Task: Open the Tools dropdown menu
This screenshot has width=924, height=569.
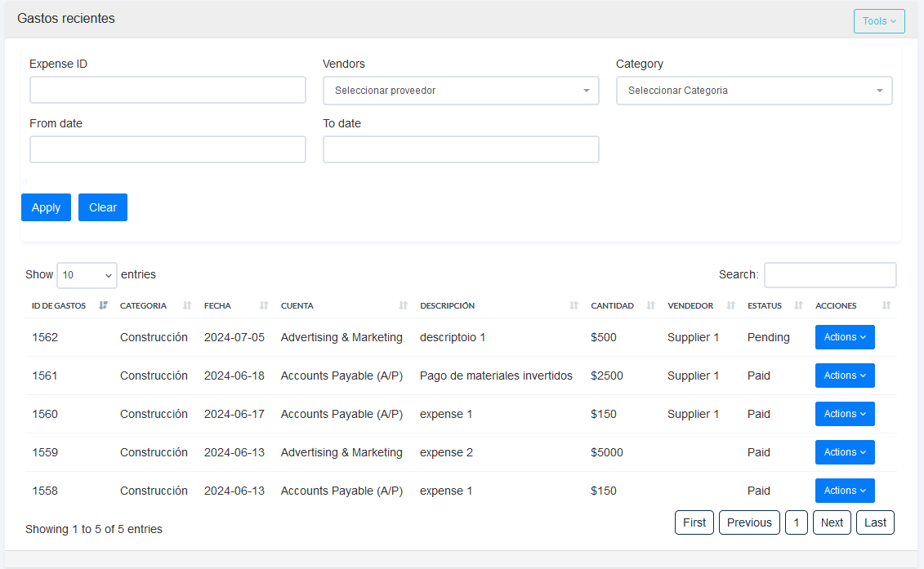Action: [x=879, y=21]
